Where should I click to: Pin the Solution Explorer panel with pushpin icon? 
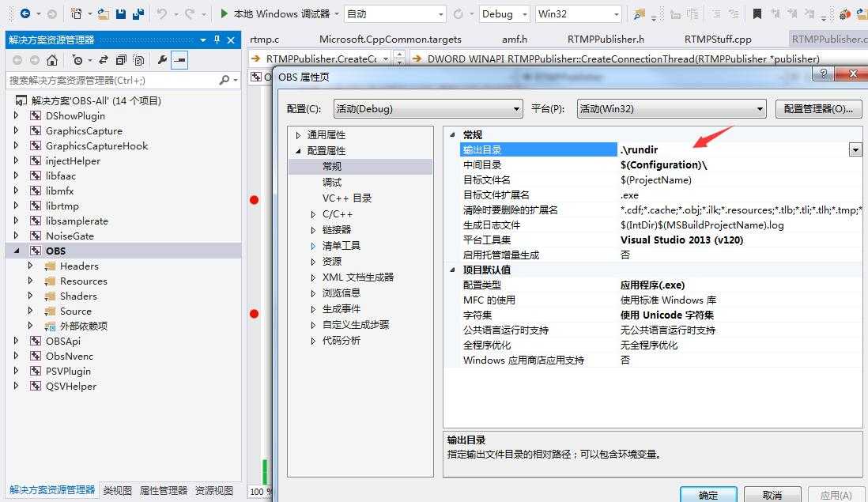click(217, 40)
